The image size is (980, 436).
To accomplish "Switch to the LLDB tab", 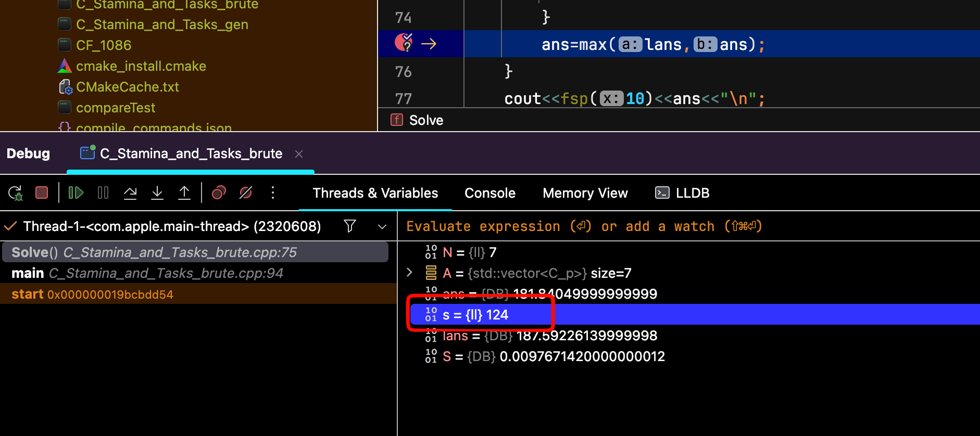I will [x=682, y=193].
